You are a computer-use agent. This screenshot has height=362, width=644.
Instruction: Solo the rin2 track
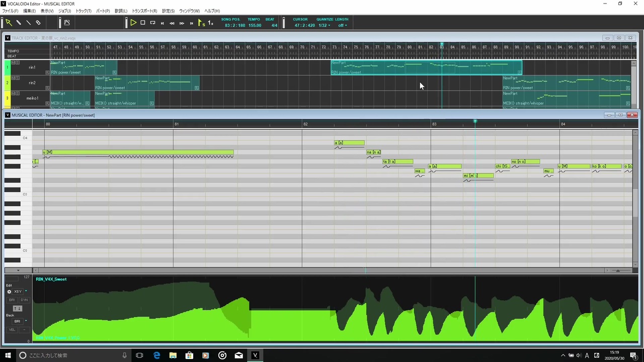(18, 78)
